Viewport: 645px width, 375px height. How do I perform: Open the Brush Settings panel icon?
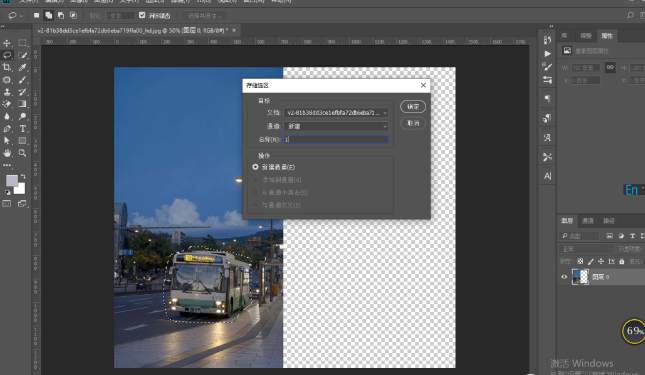click(x=547, y=66)
